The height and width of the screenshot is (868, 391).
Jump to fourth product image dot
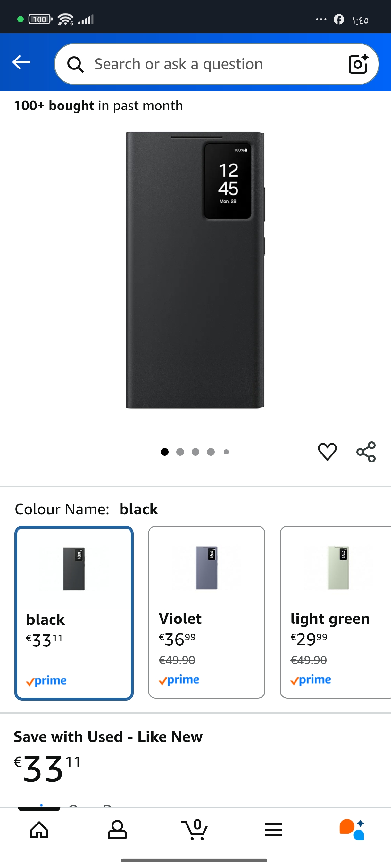[x=211, y=452]
